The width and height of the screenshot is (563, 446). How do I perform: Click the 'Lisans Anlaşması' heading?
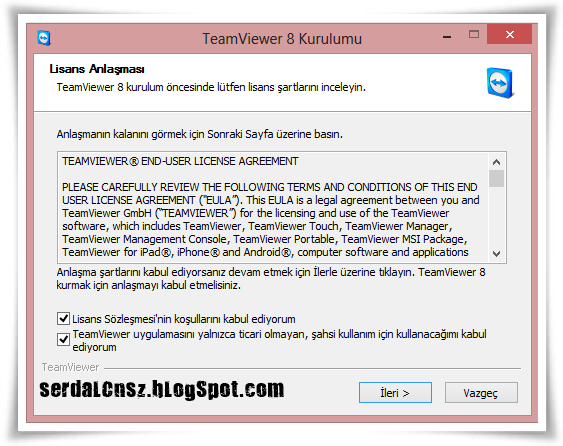tap(97, 69)
